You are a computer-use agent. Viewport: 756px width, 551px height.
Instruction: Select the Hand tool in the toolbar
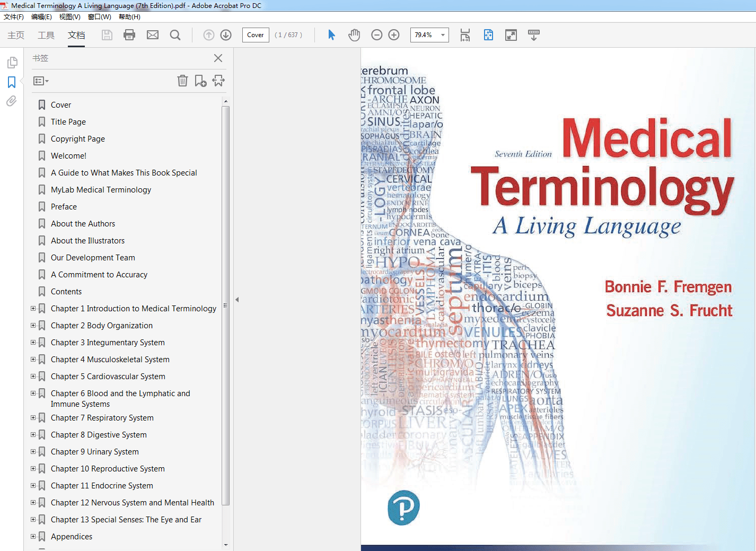(x=354, y=34)
